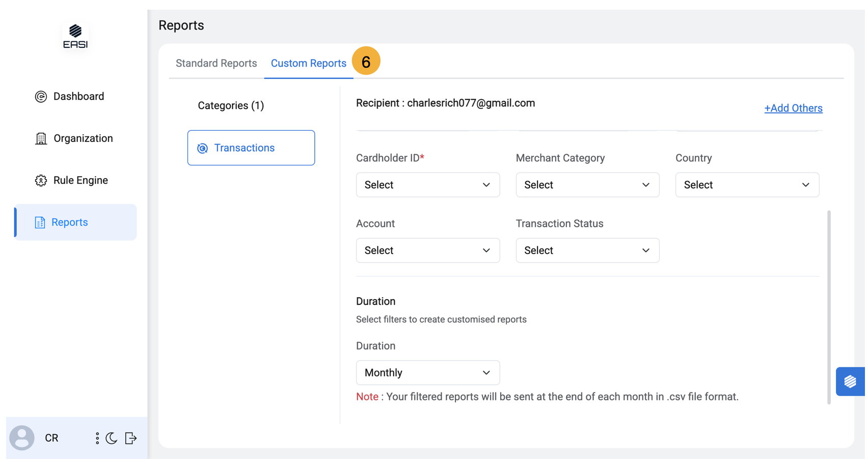
Task: Click the Reports document icon
Action: click(x=40, y=222)
